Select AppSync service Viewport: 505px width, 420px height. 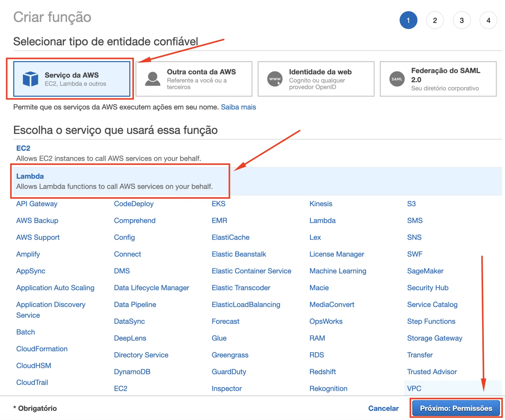[x=31, y=271]
